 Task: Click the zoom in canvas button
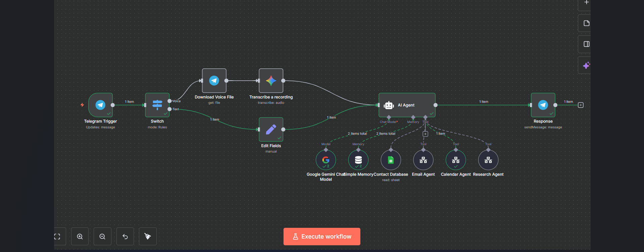[x=80, y=237]
